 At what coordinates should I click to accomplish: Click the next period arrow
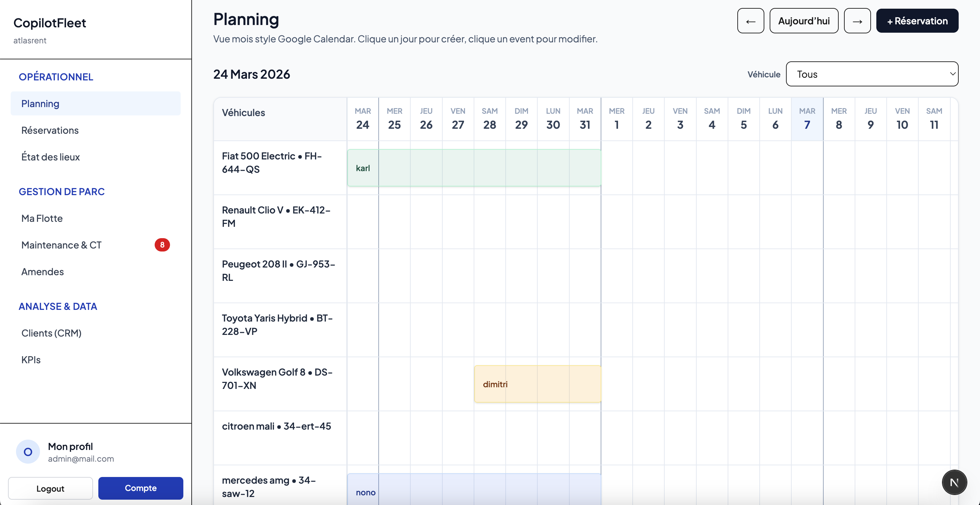coord(857,21)
